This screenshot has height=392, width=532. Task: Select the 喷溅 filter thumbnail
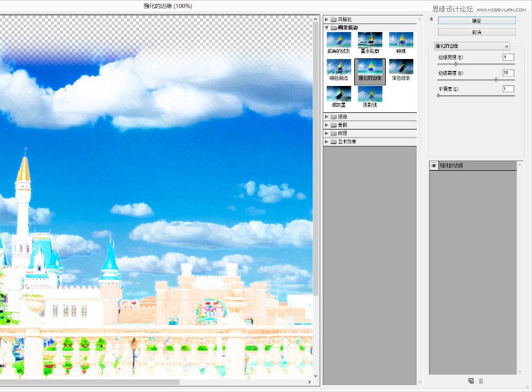(x=401, y=43)
